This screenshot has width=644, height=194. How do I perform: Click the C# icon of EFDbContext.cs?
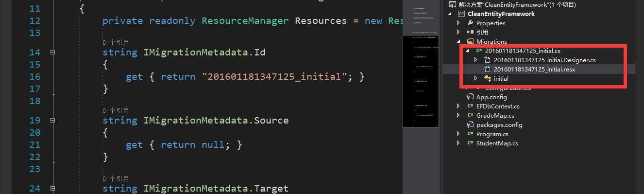[x=470, y=106]
